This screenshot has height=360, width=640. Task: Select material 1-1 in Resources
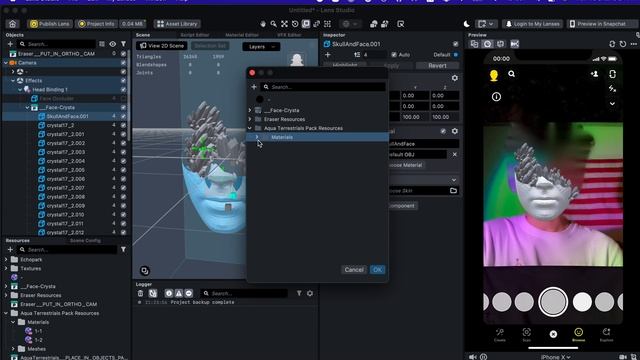click(38, 331)
